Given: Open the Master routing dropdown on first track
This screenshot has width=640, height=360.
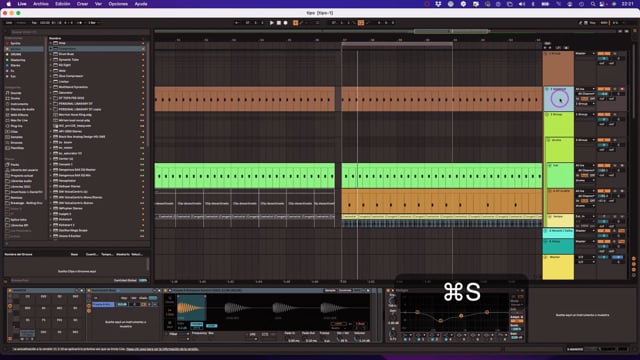Looking at the screenshot, I should [x=585, y=53].
